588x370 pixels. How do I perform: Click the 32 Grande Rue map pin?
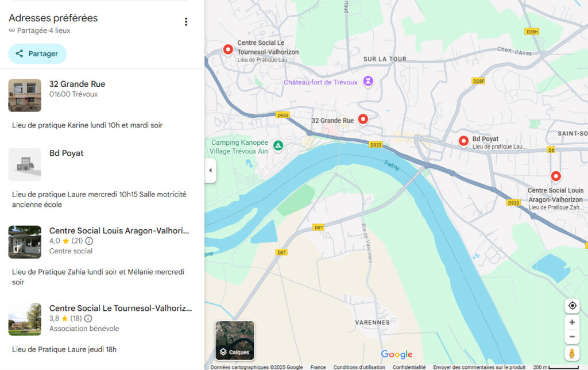pyautogui.click(x=363, y=119)
